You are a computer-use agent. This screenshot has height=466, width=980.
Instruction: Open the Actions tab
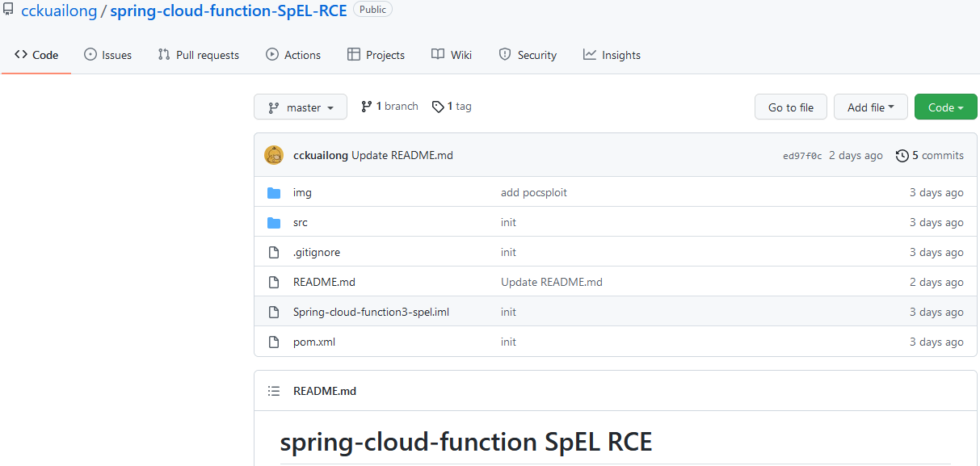point(293,55)
